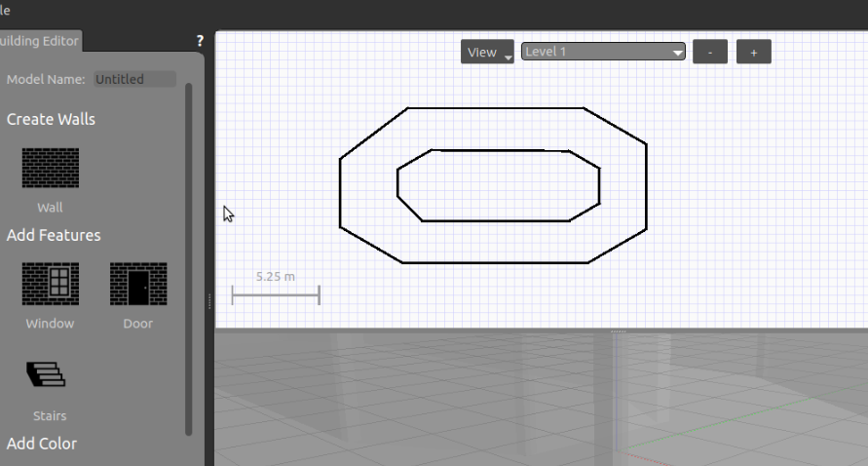The height and width of the screenshot is (466, 868).
Task: Open the View dropdown menu
Action: click(487, 52)
